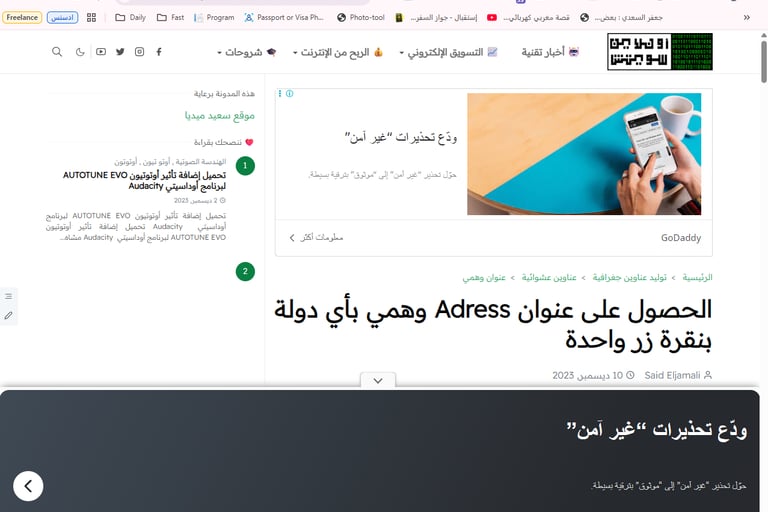Open the أخبار تقنية menu item
Viewport: 768px width, 512px height.
click(x=550, y=52)
